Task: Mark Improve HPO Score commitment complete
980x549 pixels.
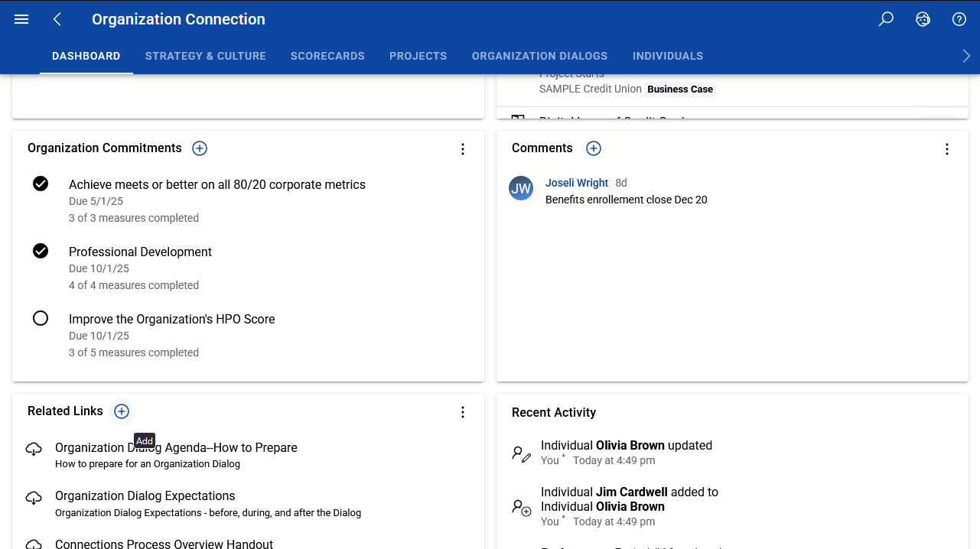Action: point(41,318)
